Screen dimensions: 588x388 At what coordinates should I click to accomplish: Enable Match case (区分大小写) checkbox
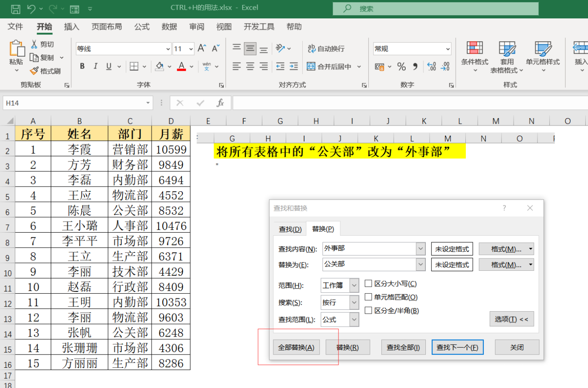(368, 284)
